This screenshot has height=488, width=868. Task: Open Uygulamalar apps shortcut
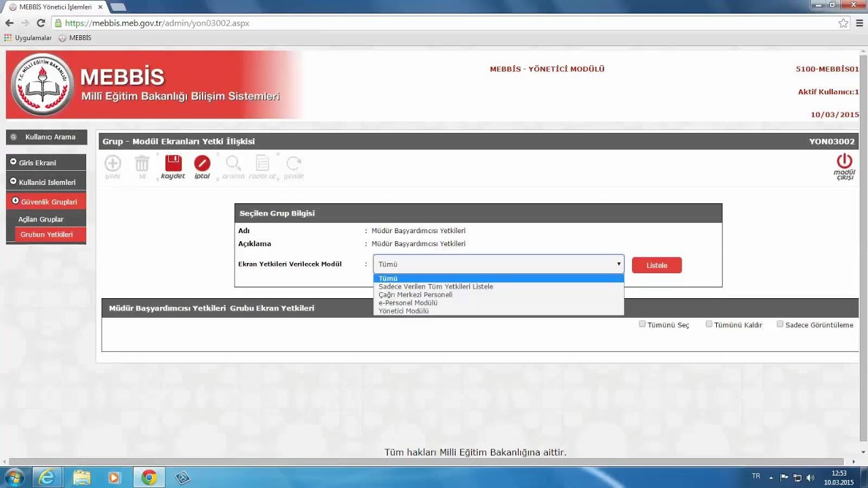(28, 38)
